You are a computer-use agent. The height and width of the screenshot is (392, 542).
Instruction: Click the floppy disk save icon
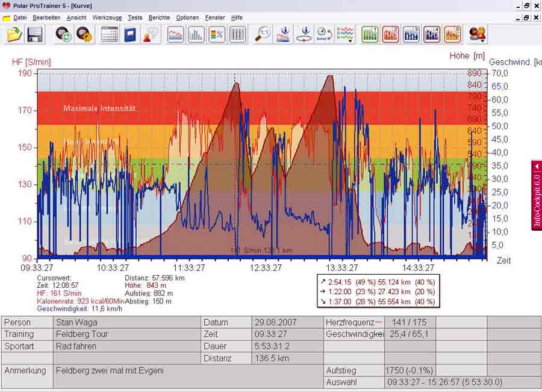[x=35, y=34]
